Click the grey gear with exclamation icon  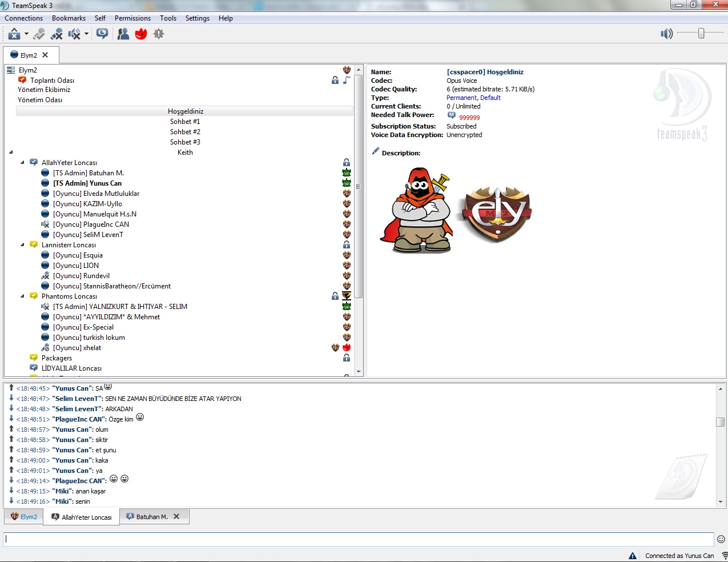pos(159,34)
